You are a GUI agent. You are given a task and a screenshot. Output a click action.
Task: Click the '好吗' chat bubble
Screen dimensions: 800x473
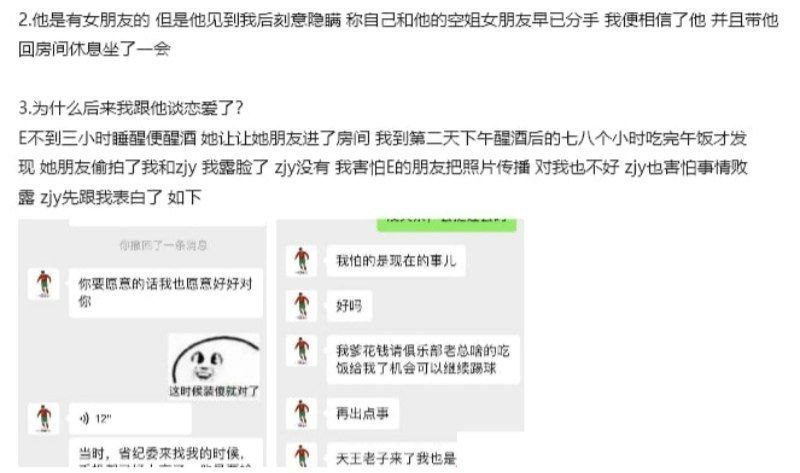click(x=349, y=306)
